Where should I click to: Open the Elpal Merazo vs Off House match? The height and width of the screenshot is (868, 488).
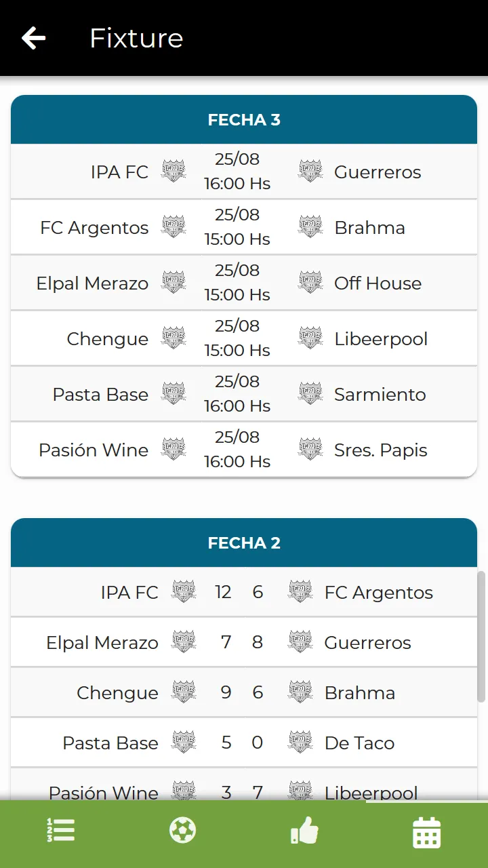(244, 283)
